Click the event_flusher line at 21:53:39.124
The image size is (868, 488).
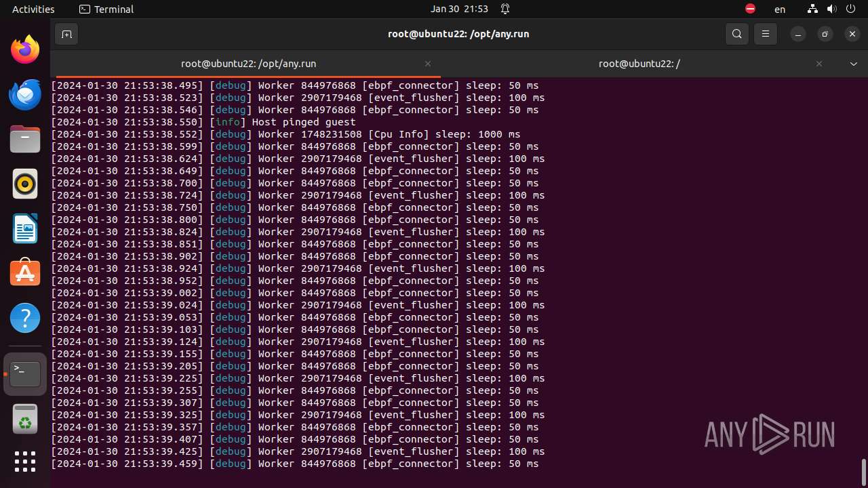[298, 342]
